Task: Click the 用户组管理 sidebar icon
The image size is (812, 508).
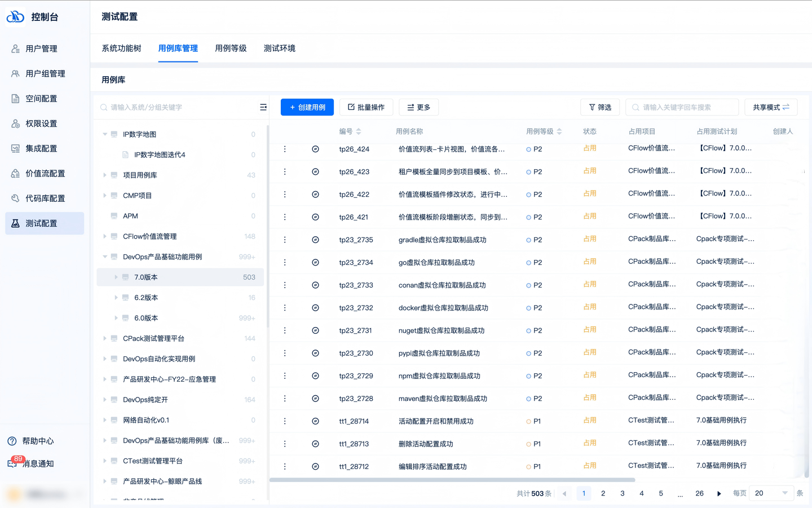Action: pyautogui.click(x=15, y=74)
